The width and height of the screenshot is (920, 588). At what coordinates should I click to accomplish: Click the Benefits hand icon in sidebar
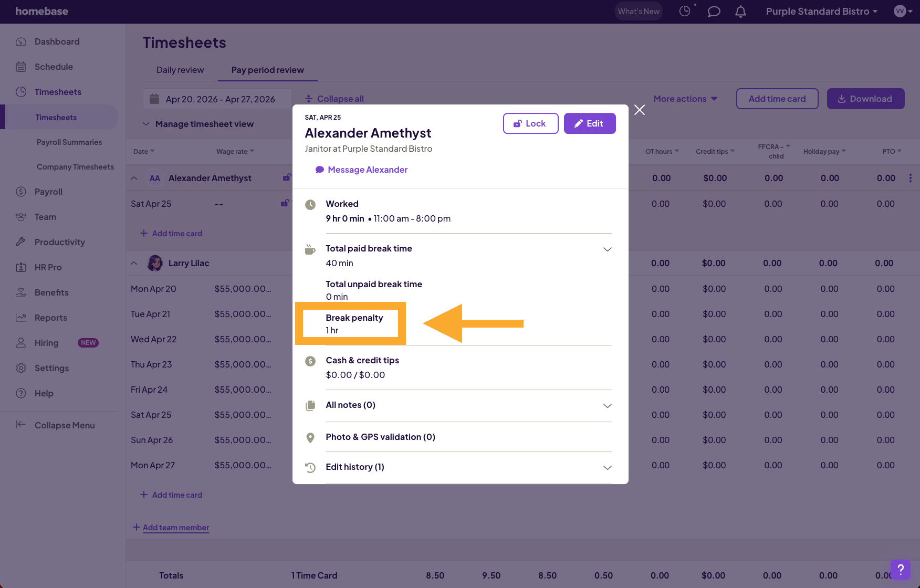[21, 292]
